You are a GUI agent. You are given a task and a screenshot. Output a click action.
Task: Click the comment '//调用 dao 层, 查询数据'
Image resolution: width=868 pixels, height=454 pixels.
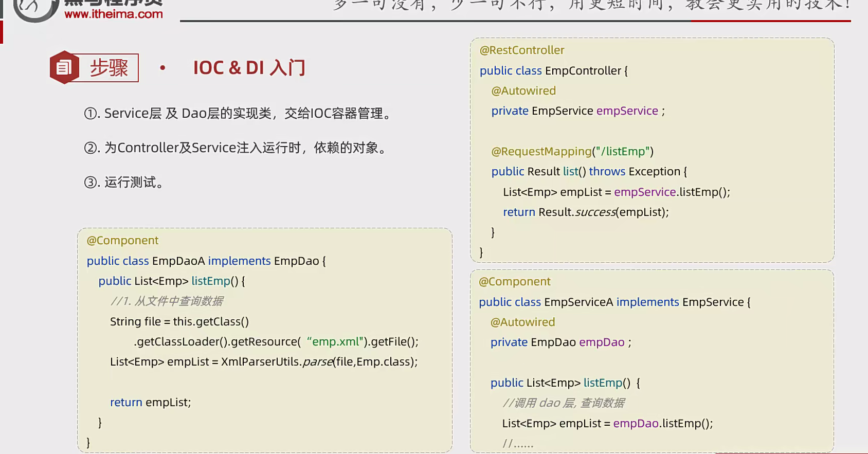tap(564, 403)
